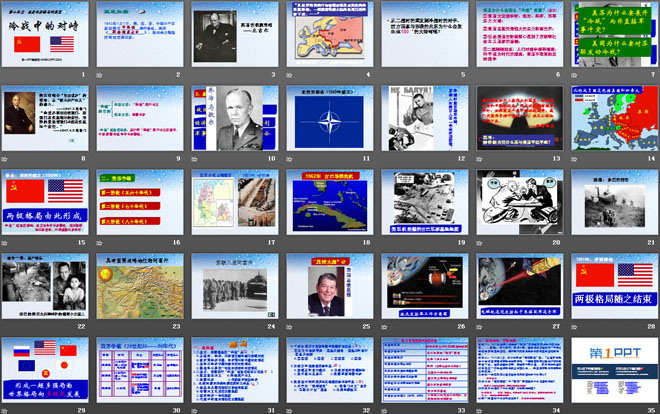
Task: Select slide 32 multiple-choice questions thumbnail
Action: [330, 370]
